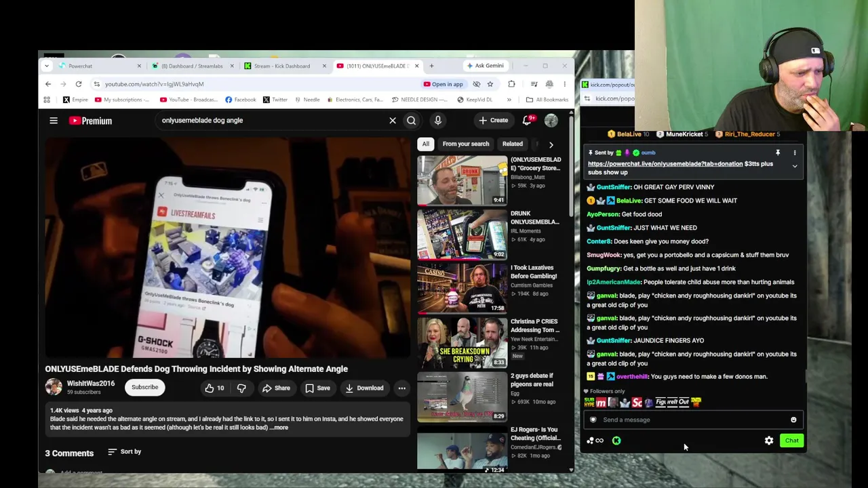Image resolution: width=868 pixels, height=488 pixels.
Task: Insert the SUB HYPE emote
Action: tap(589, 403)
